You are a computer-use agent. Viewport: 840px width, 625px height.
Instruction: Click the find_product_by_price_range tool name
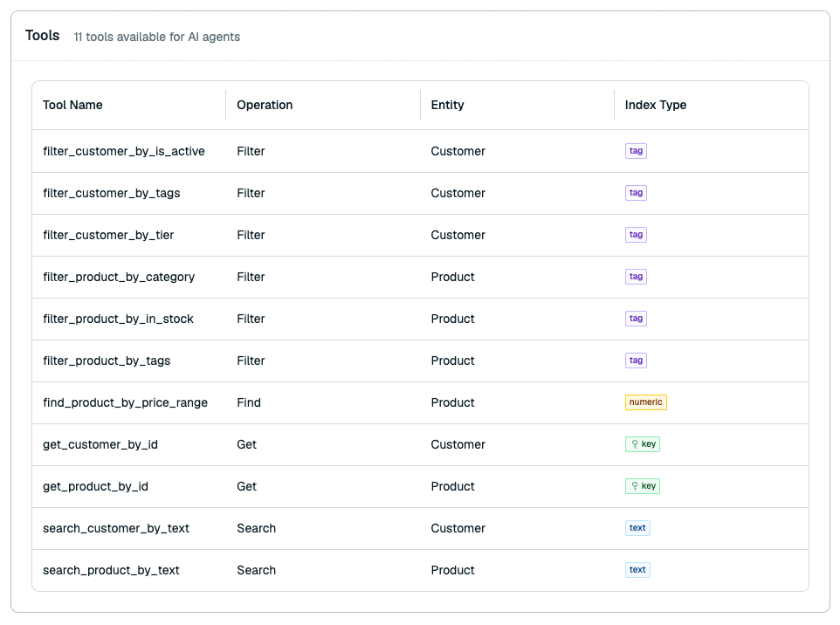pos(126,402)
